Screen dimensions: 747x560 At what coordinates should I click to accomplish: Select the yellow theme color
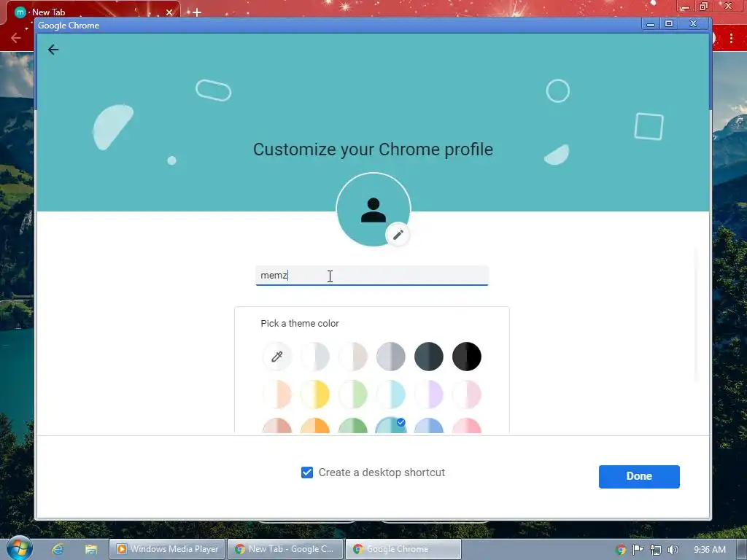[315, 394]
